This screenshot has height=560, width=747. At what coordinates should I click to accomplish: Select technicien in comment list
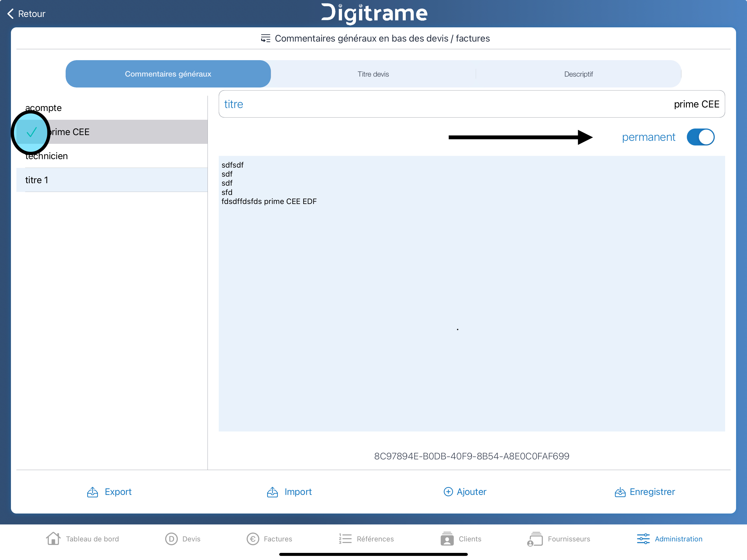[x=112, y=156]
